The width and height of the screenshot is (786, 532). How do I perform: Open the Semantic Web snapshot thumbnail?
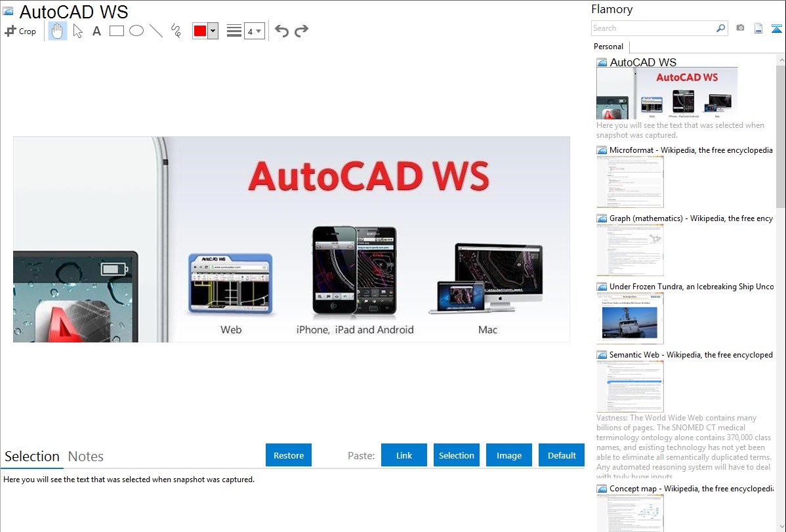630,386
